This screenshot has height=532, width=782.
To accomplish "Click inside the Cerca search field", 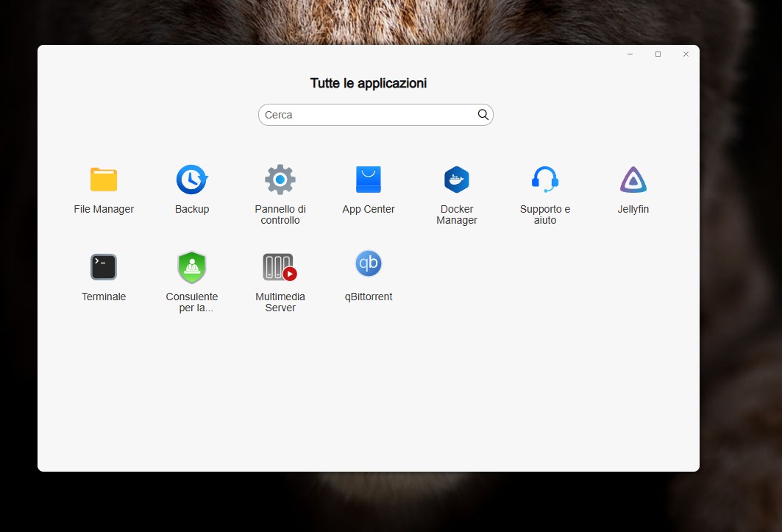I will (x=368, y=115).
